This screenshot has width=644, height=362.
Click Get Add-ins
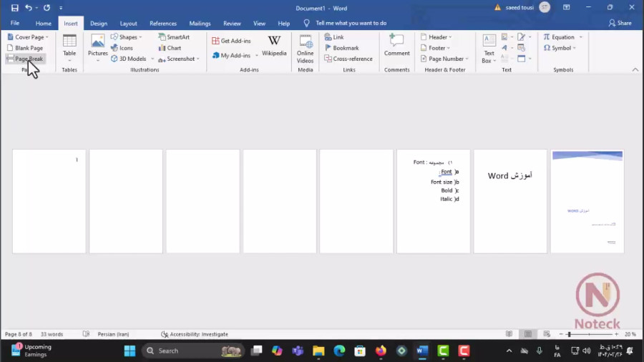[x=231, y=41]
